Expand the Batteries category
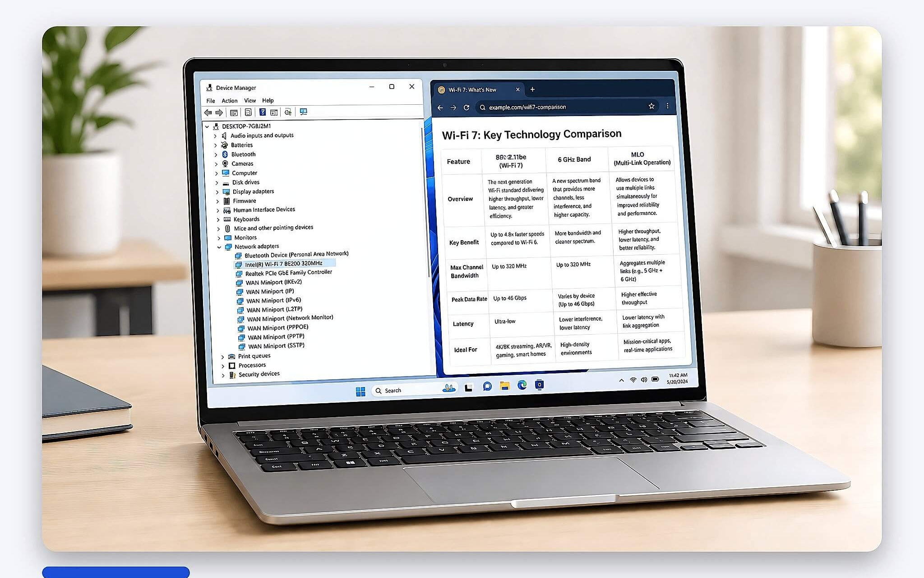 (x=216, y=145)
